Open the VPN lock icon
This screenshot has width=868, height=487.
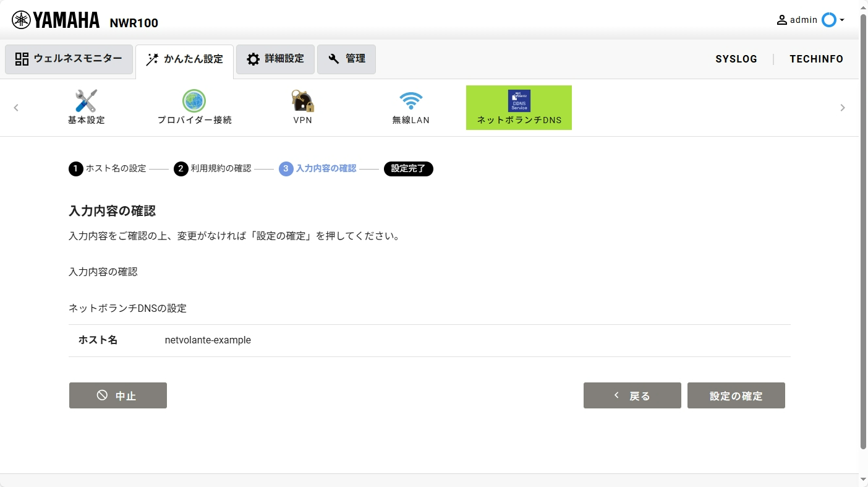(x=302, y=101)
